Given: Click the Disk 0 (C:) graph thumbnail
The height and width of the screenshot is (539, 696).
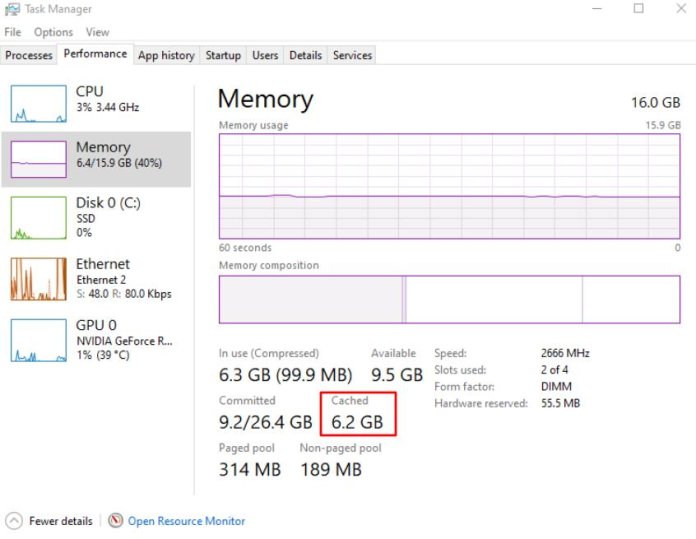Looking at the screenshot, I should [x=38, y=217].
